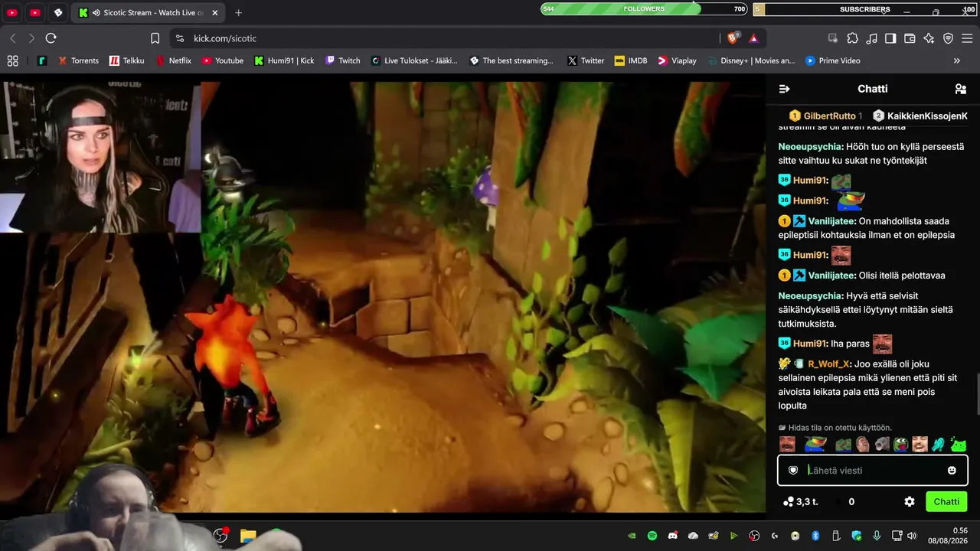Open a new browser tab
This screenshot has width=980, height=551.
coord(238,13)
